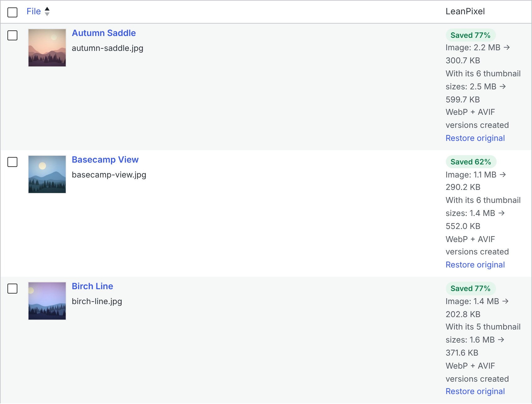This screenshot has width=532, height=404.
Task: Click 'With its 5 thumbnail' text
Action: (483, 327)
